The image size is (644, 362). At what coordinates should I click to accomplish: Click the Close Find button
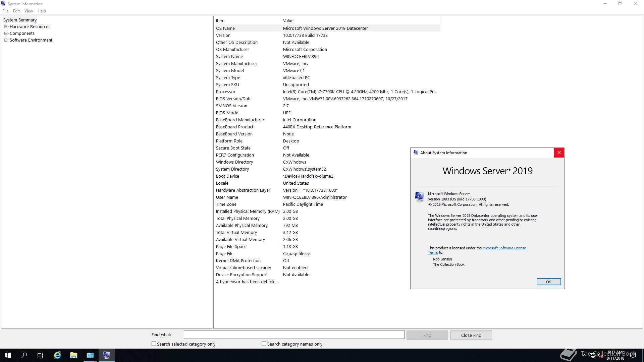click(471, 335)
